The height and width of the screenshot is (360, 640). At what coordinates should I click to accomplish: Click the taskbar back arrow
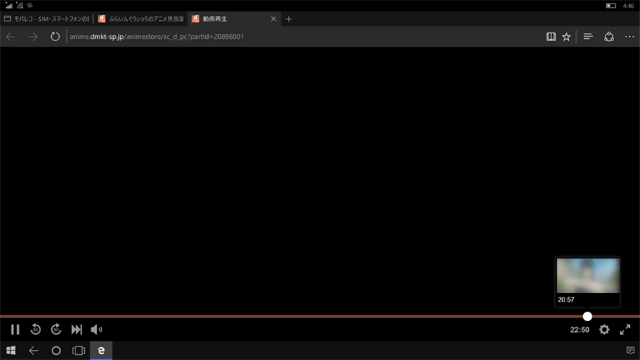click(33, 351)
